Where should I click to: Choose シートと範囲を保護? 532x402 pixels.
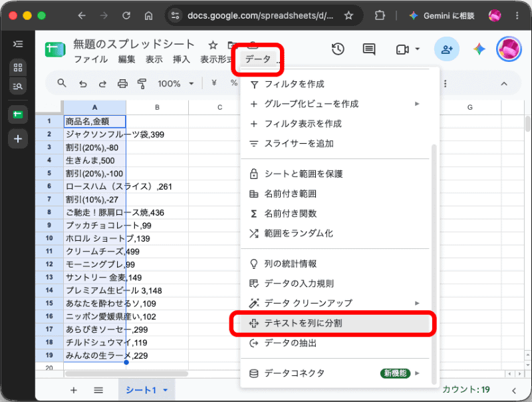coord(335,174)
